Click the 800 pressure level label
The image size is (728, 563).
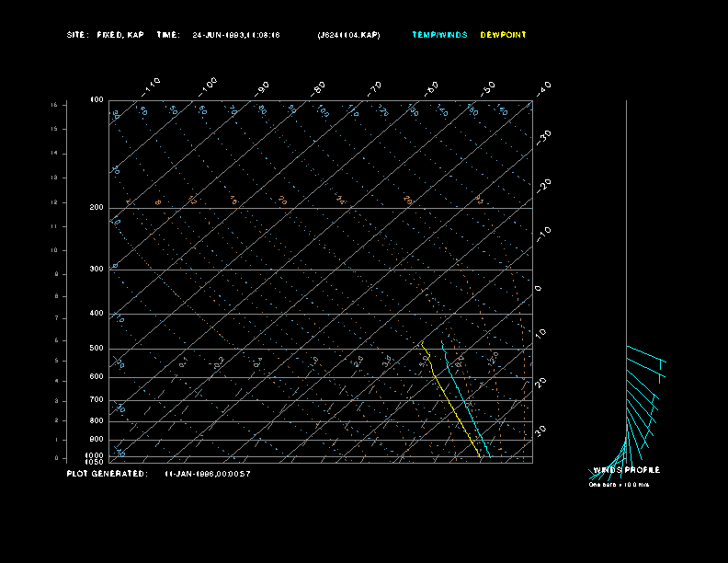(96, 420)
